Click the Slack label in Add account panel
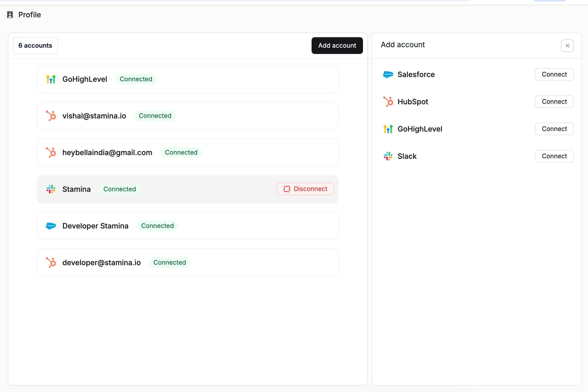Image resolution: width=588 pixels, height=392 pixels. coord(407,156)
